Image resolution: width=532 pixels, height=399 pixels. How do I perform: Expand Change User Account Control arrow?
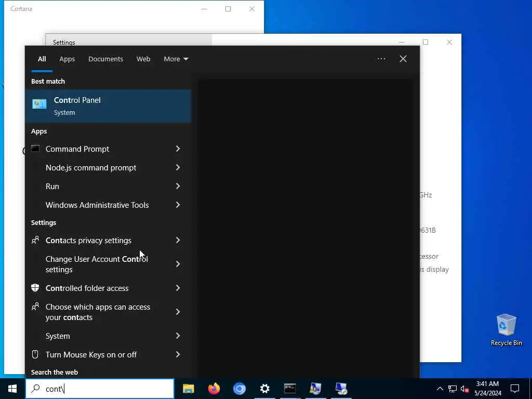click(178, 264)
